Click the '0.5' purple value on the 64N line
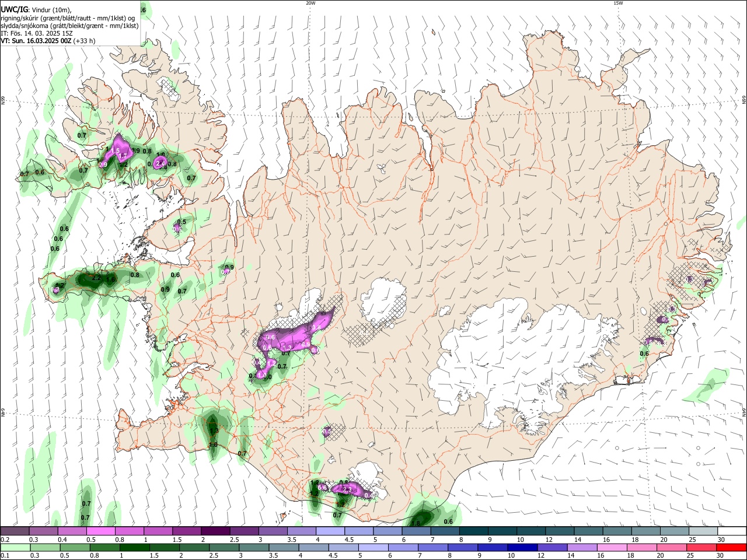The width and height of the screenshot is (747, 560). (327, 431)
